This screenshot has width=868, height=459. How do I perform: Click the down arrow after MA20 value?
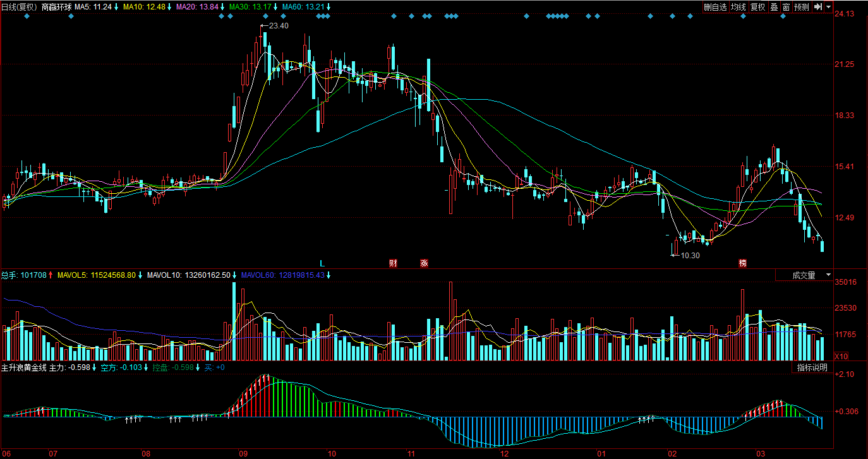pos(222,7)
